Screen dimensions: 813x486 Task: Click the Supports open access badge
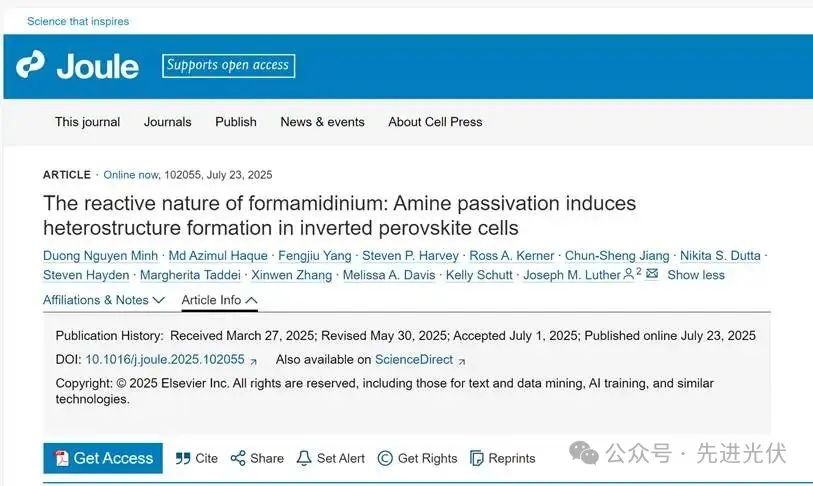point(229,66)
